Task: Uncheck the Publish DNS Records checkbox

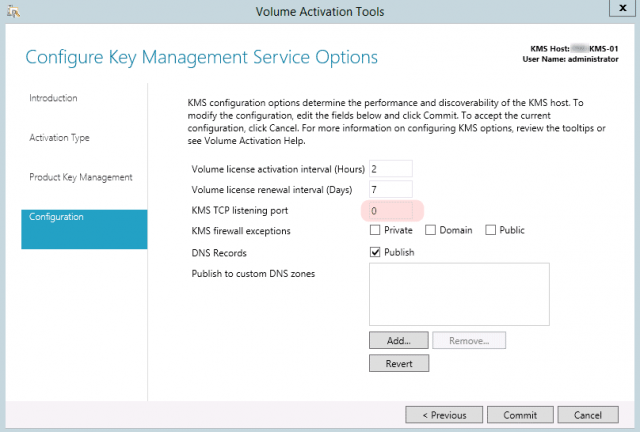Action: [375, 252]
